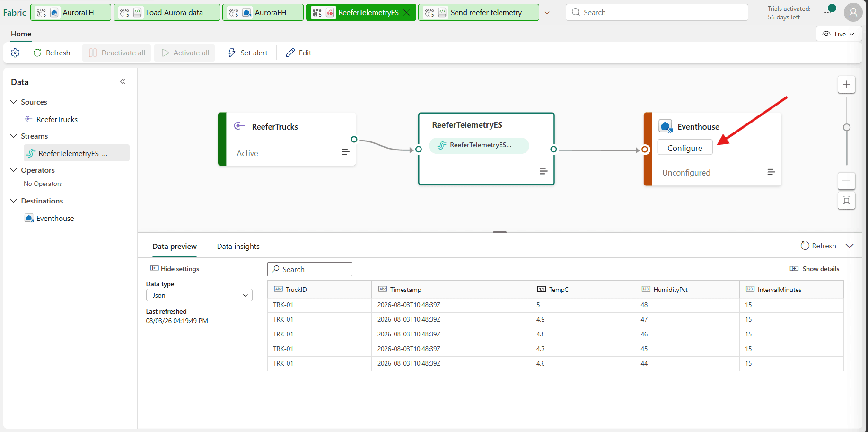Open the settings gear in the toolbar

click(15, 53)
